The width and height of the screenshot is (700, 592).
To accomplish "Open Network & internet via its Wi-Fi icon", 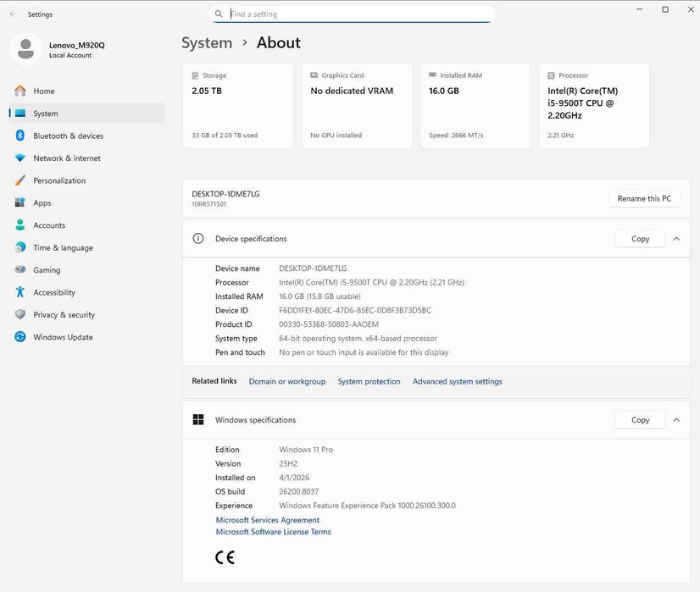I will tap(19, 158).
